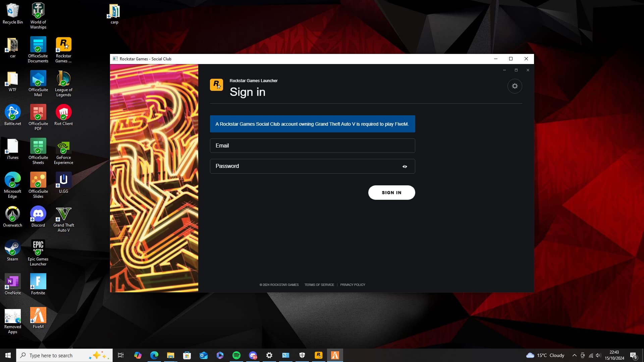Select the Steam desktop icon
The width and height of the screenshot is (644, 362).
coord(13,251)
